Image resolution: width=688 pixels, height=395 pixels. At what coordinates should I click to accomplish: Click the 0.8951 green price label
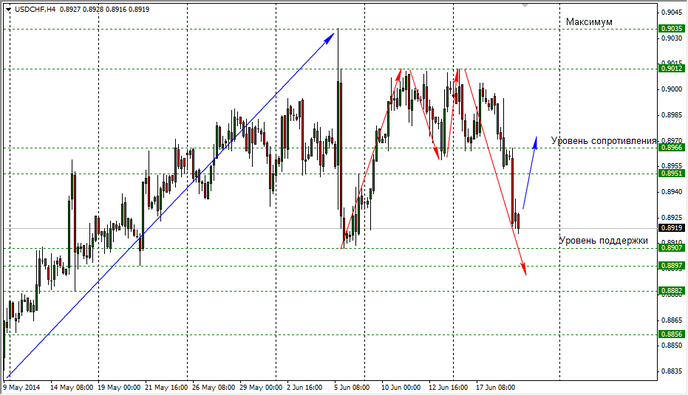pyautogui.click(x=672, y=173)
